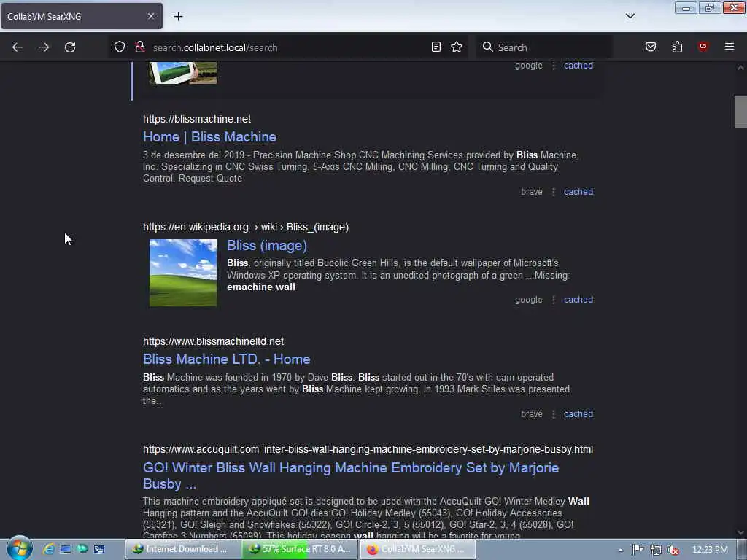This screenshot has height=560, width=747.
Task: Open options dots next to brave for blissmachineltd.net
Action: (554, 414)
